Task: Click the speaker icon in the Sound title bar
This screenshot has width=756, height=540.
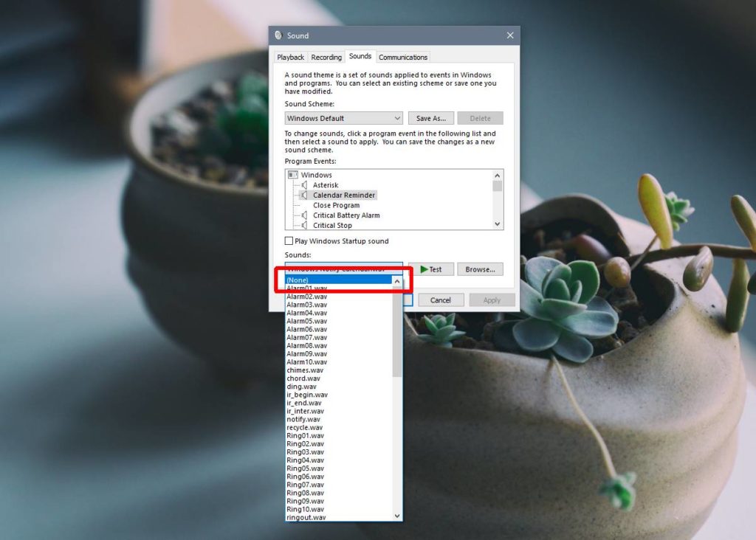Action: (x=278, y=35)
